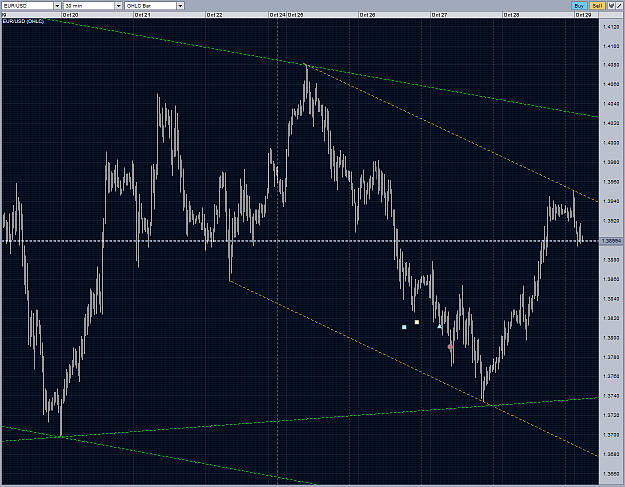Click the 1.3700 price axis label
The width and height of the screenshot is (625, 487).
click(611, 435)
